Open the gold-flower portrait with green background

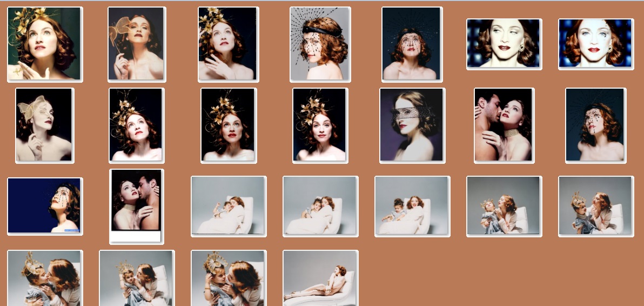45,44
